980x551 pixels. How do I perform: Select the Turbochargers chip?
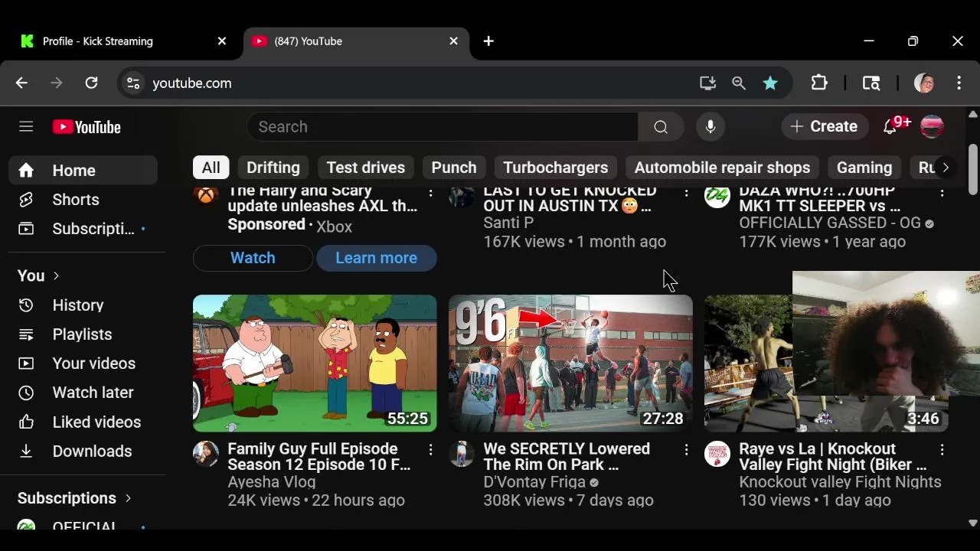tap(556, 168)
